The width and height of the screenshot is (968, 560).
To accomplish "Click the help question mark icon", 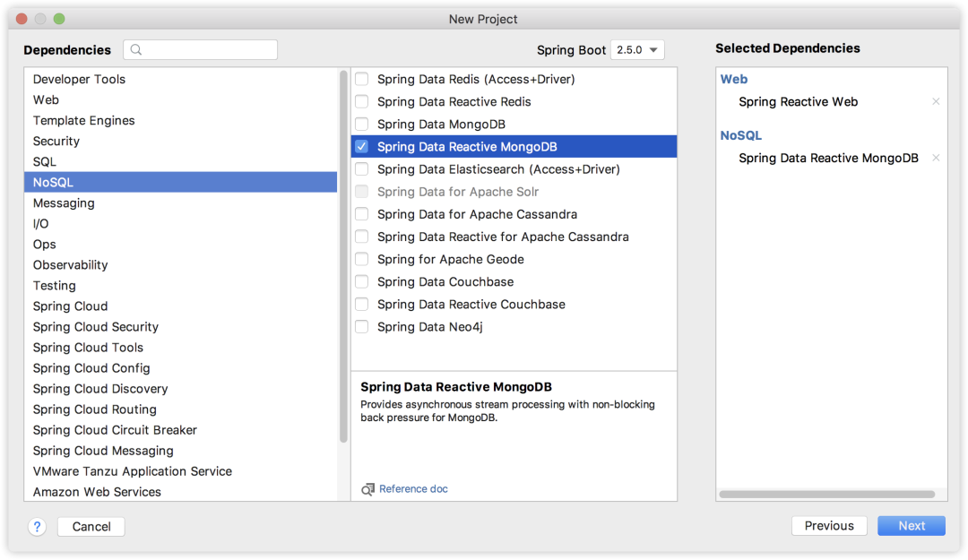I will [x=37, y=526].
